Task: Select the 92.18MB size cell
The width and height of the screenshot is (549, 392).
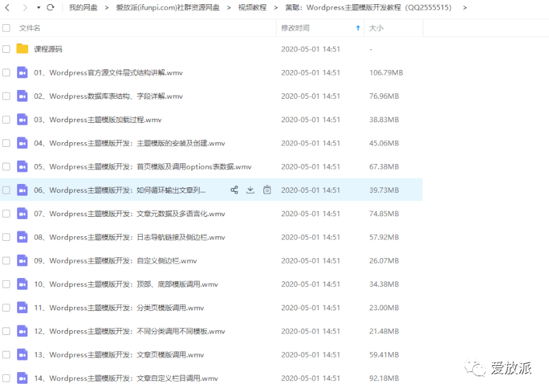Action: [384, 378]
